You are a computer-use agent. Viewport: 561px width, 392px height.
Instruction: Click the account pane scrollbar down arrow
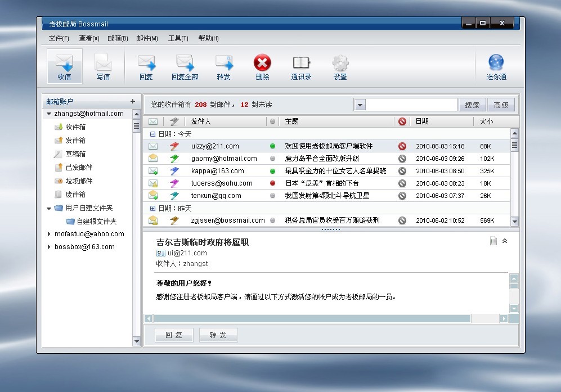click(x=136, y=341)
